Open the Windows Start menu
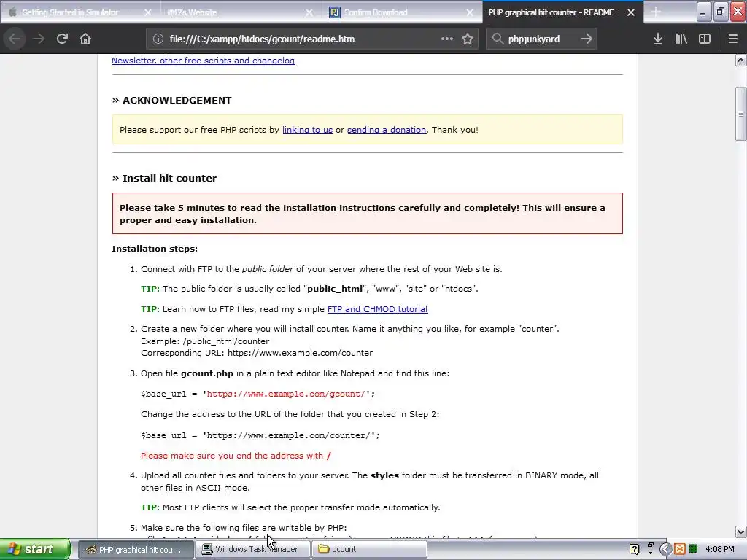This screenshot has height=560, width=747. point(35,549)
